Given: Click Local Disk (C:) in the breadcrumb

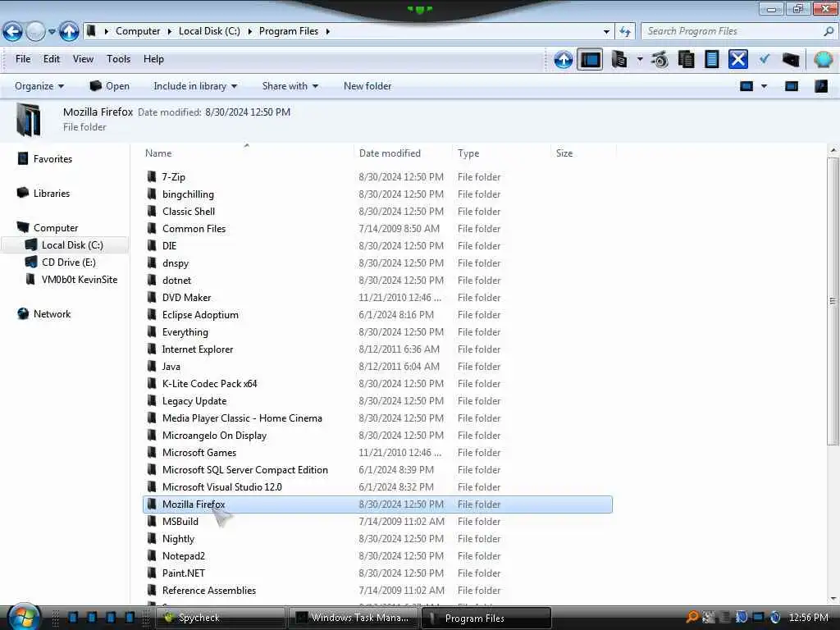Looking at the screenshot, I should click(x=209, y=31).
